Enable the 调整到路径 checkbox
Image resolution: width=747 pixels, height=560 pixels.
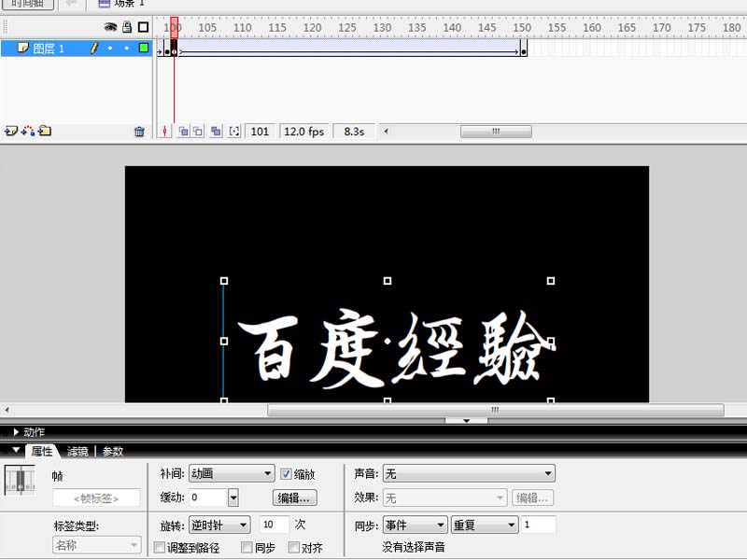pos(160,548)
